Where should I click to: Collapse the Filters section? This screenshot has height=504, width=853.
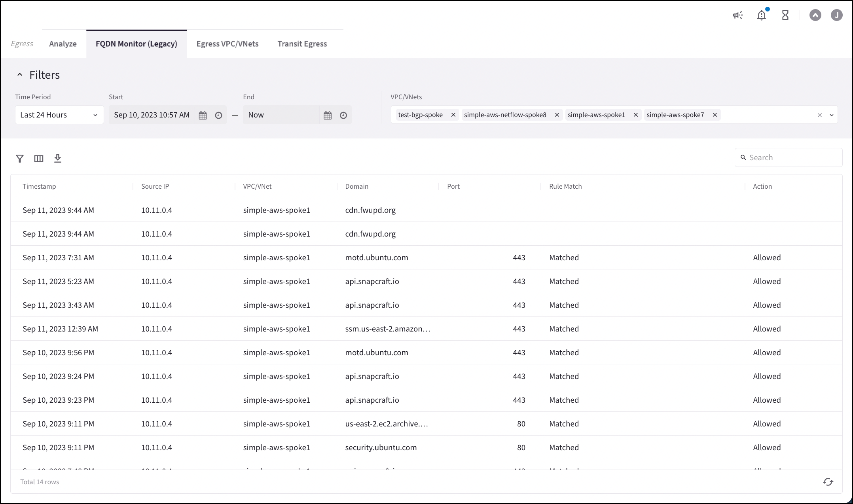pos(20,75)
